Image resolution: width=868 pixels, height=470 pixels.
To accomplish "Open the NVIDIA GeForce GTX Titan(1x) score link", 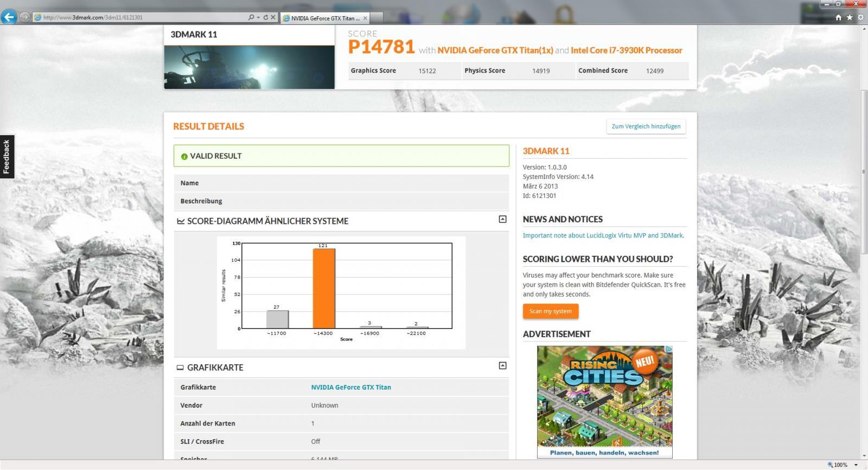I will tap(495, 50).
